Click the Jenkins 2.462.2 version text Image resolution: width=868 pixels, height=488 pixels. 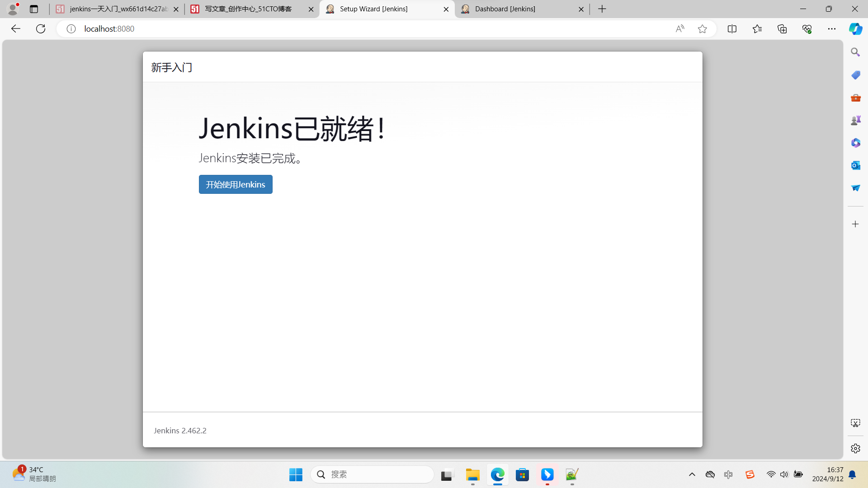[180, 431]
